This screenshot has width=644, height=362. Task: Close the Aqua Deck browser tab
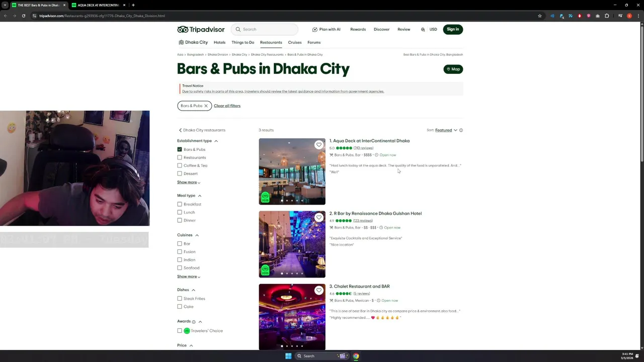125,5
